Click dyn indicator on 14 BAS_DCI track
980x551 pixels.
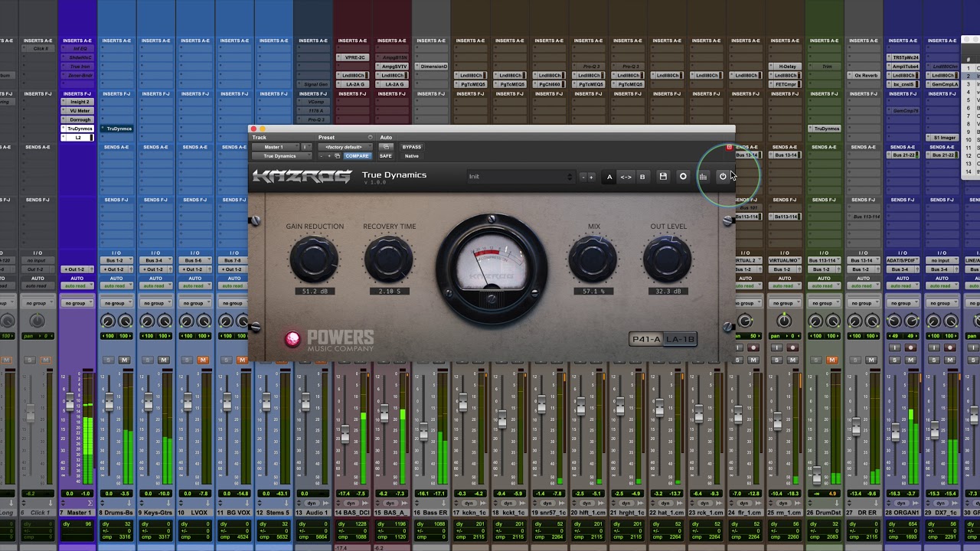[351, 503]
